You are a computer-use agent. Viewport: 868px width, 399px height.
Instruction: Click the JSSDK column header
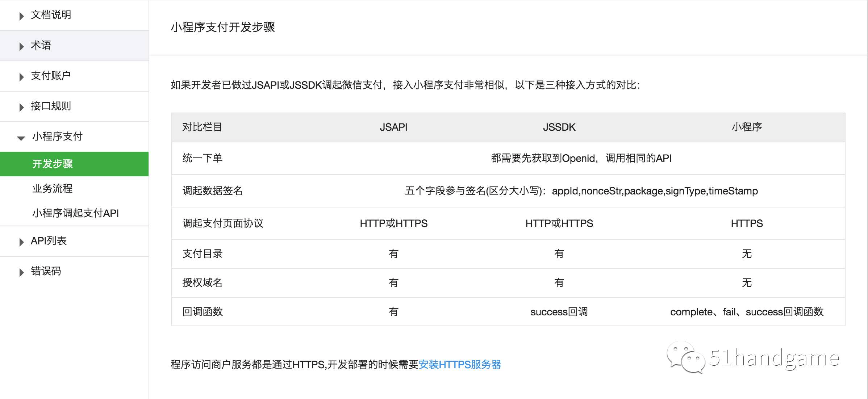[x=559, y=127]
